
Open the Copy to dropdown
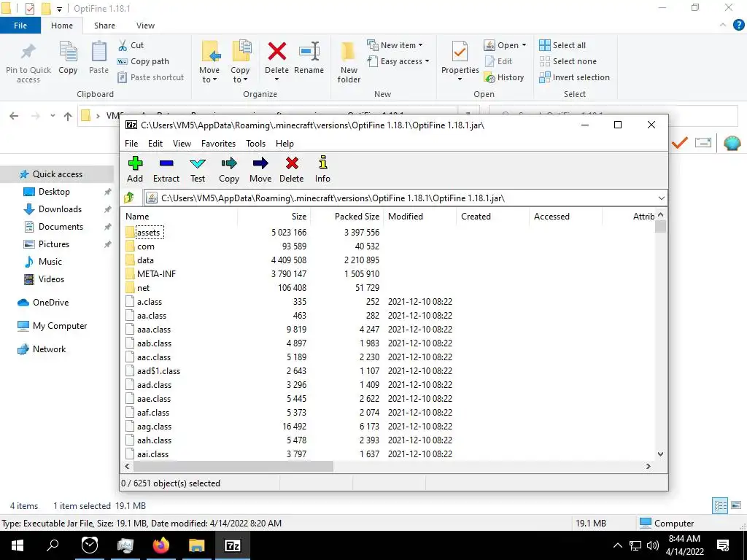point(240,75)
